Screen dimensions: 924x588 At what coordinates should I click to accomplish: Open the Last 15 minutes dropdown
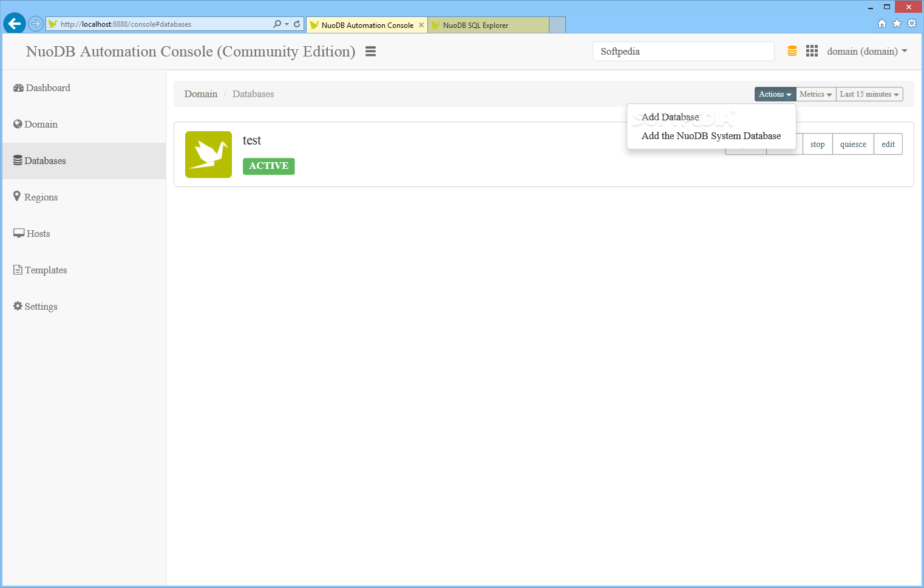click(x=869, y=94)
